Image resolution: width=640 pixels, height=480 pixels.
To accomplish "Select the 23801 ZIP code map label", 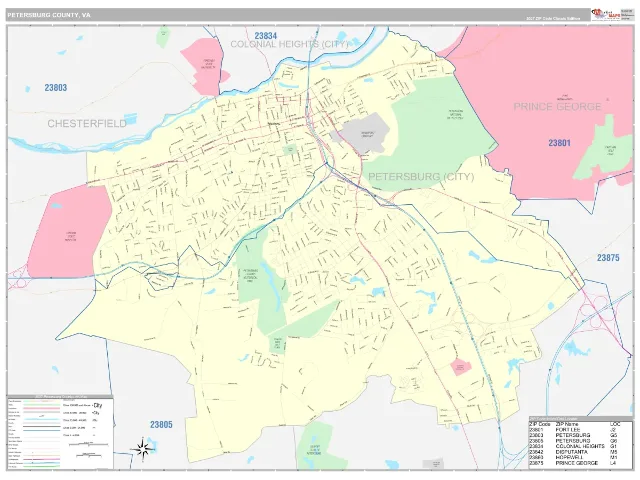I will click(559, 143).
